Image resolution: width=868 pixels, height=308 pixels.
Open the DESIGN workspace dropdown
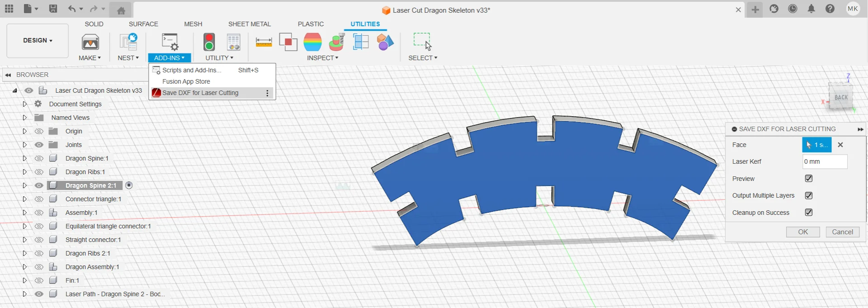pos(38,41)
